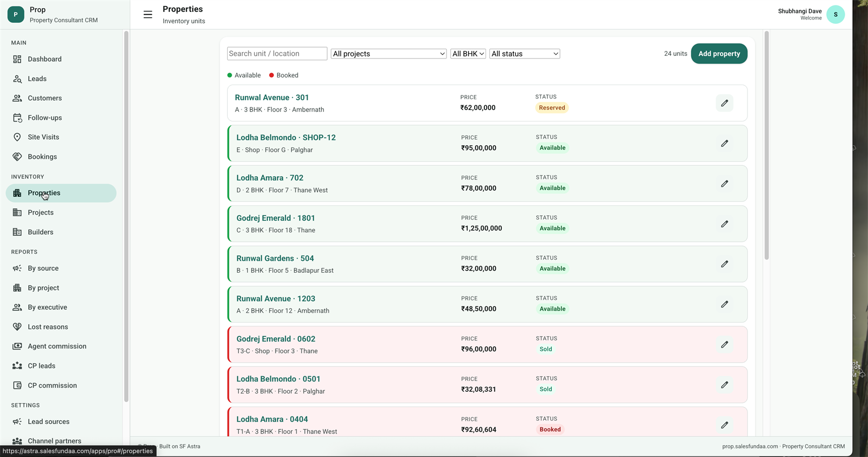Edit Lodha Amara 0404 pencil icon

[x=724, y=425]
